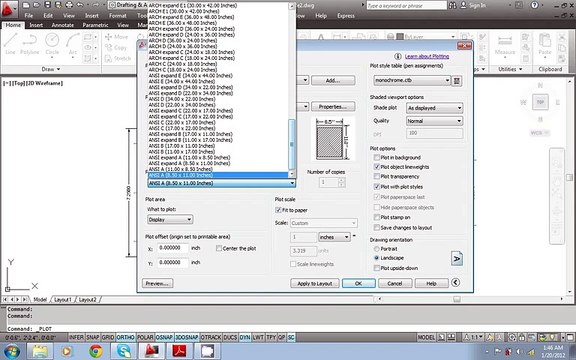Image resolution: width=576 pixels, height=360 pixels.
Task: Click the Learn about Plotting info icon
Action: (x=397, y=56)
